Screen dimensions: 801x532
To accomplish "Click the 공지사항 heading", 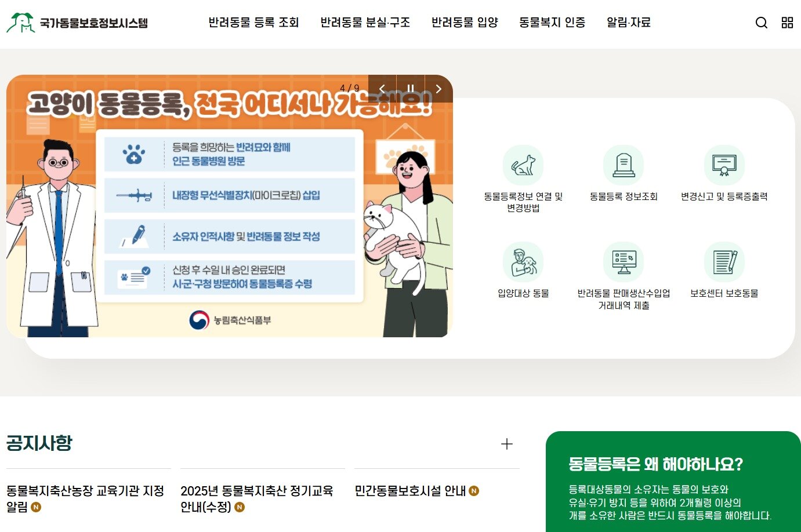I will pos(39,443).
